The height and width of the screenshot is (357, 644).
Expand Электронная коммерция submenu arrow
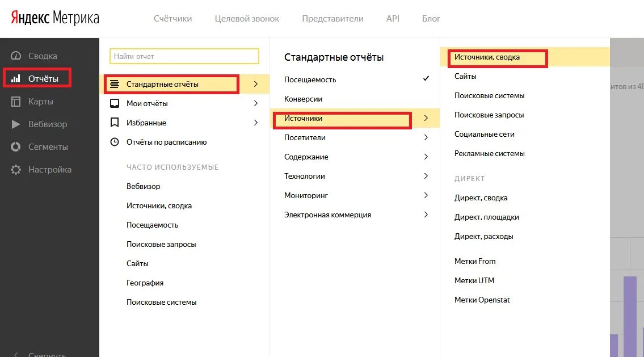(426, 215)
